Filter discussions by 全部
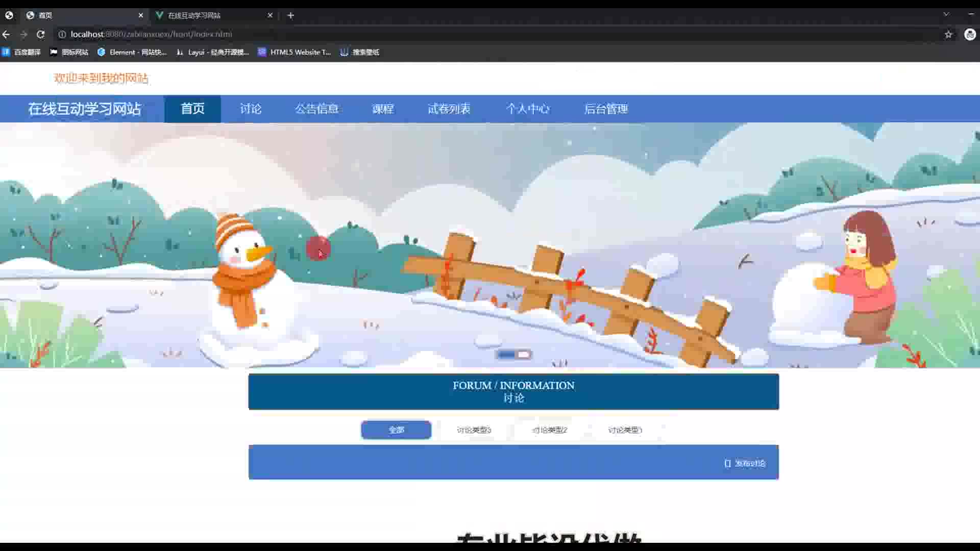The image size is (980, 551). pos(396,430)
